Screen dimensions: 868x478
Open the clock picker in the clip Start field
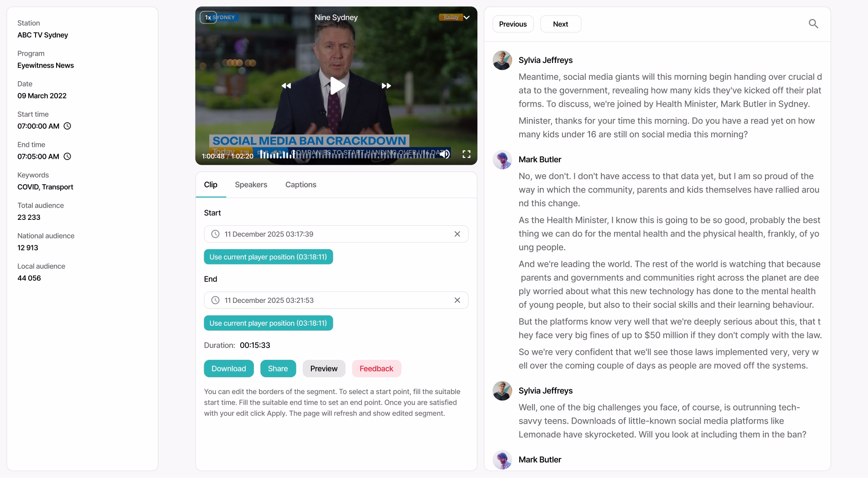pos(215,234)
